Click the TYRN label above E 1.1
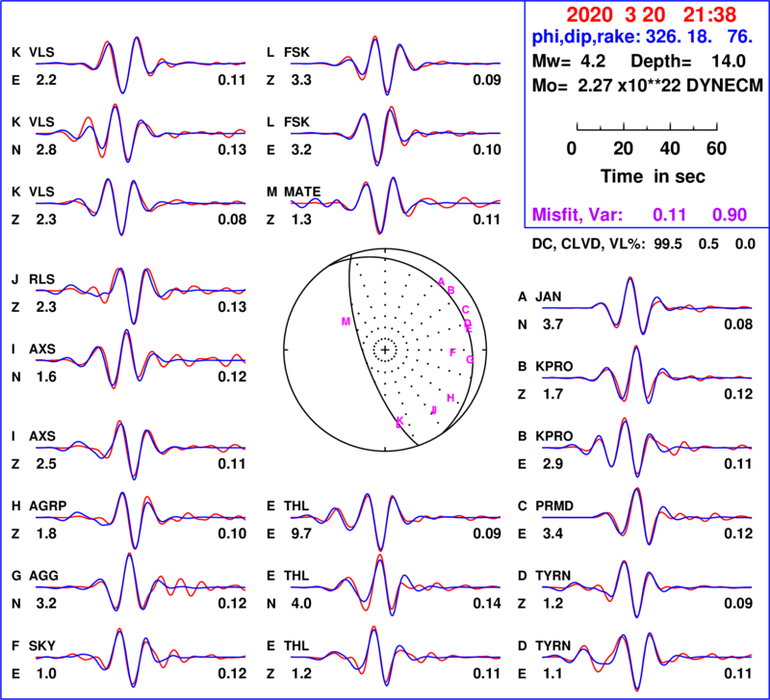The width and height of the screenshot is (770, 700). click(552, 645)
